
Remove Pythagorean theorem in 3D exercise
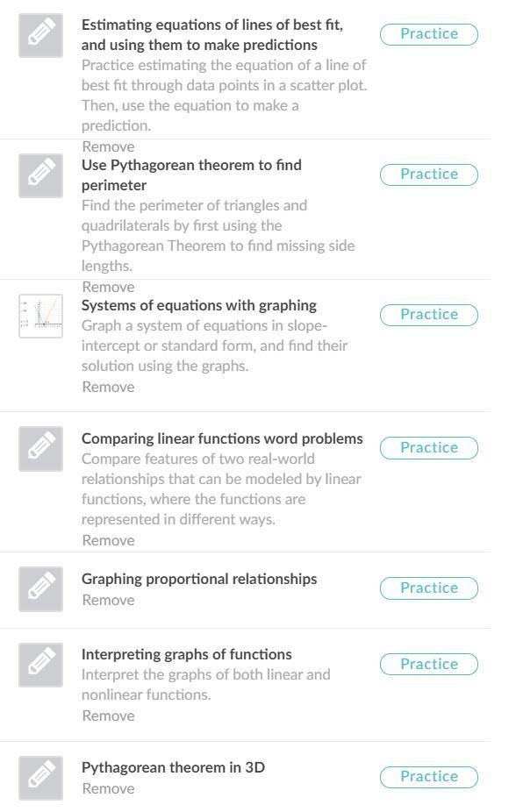tap(108, 788)
